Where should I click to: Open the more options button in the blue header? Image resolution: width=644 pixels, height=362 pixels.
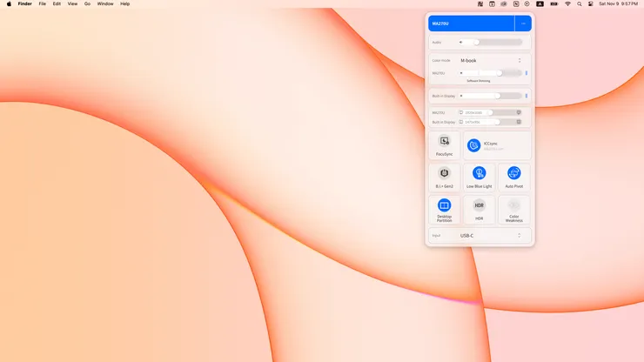pos(523,23)
